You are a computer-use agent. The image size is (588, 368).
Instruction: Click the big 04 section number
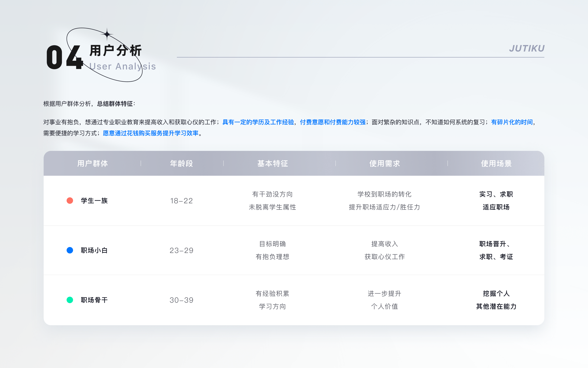click(x=65, y=57)
